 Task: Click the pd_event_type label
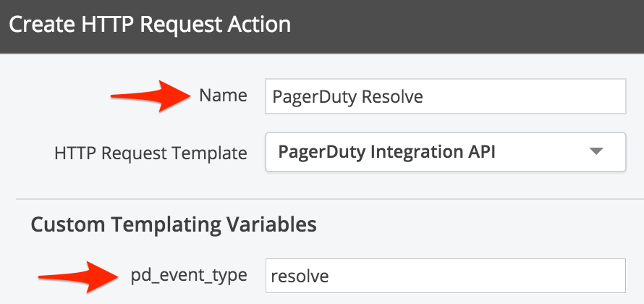(x=189, y=276)
